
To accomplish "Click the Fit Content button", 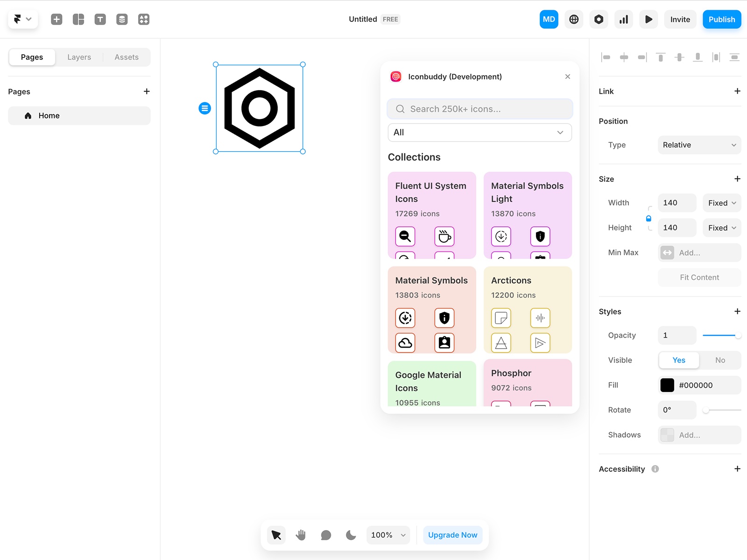I will pyautogui.click(x=699, y=277).
